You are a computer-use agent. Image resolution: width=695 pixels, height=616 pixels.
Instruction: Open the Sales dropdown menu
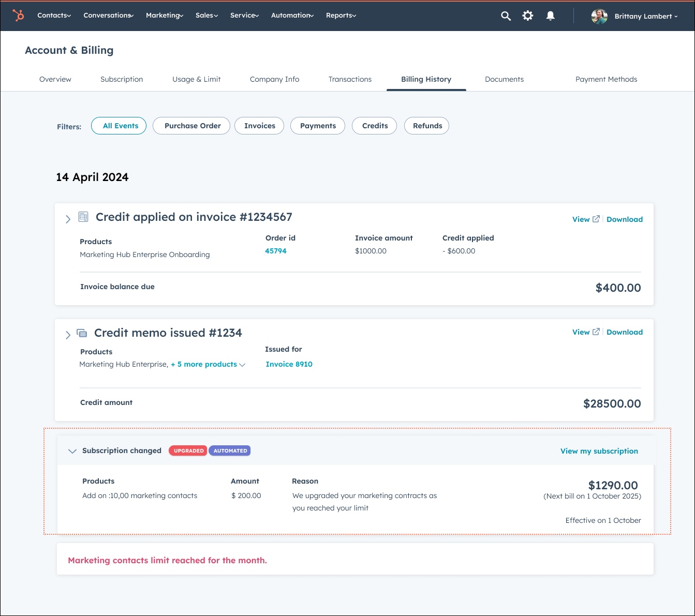coord(207,16)
